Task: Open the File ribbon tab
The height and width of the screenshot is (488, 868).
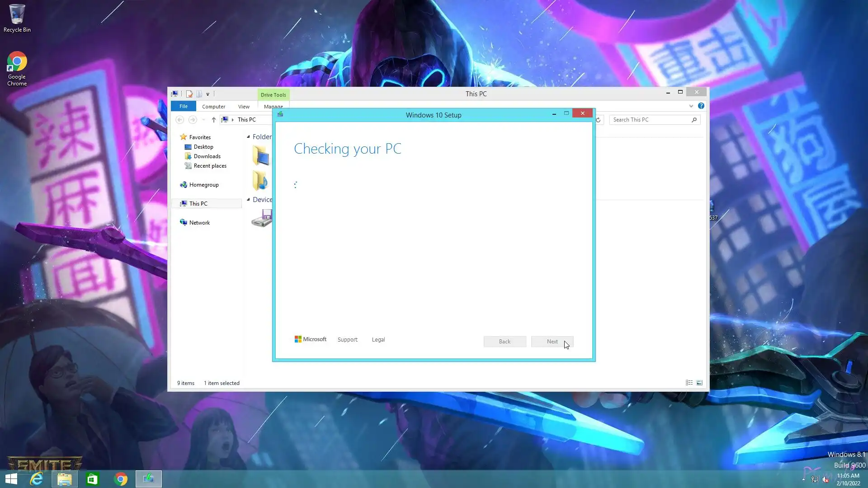Action: click(183, 106)
